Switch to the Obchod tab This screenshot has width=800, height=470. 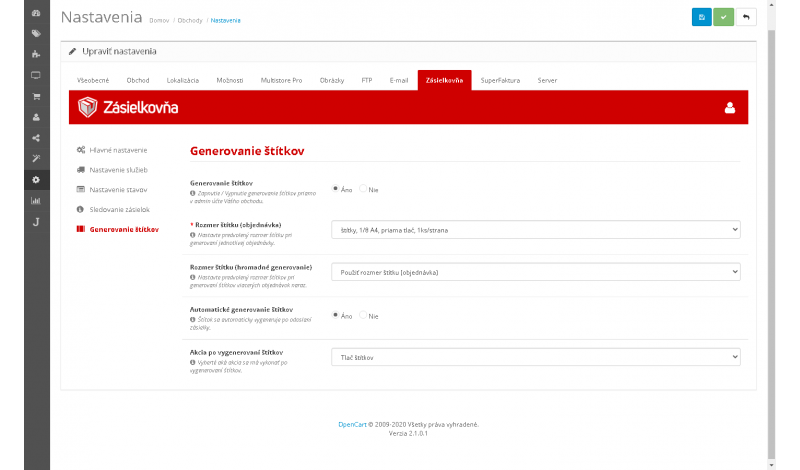coord(138,80)
